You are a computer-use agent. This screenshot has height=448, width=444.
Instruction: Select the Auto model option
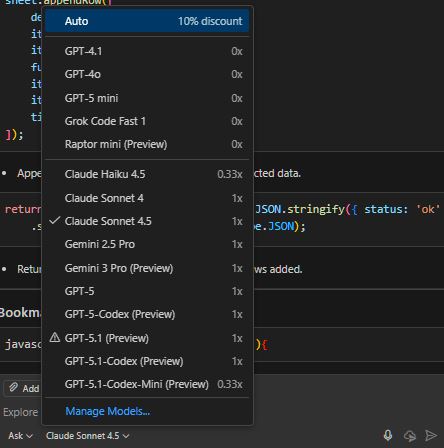click(147, 21)
